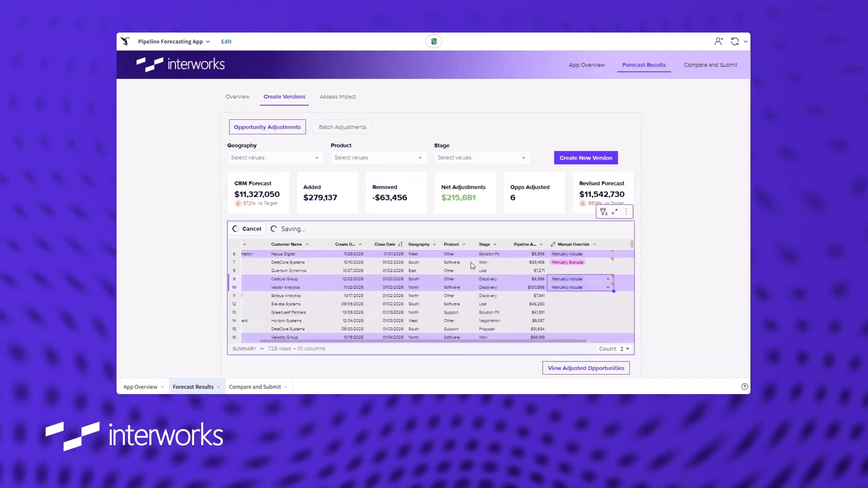This screenshot has height=488, width=868.
Task: Expand the refresh options arrow
Action: tap(745, 42)
